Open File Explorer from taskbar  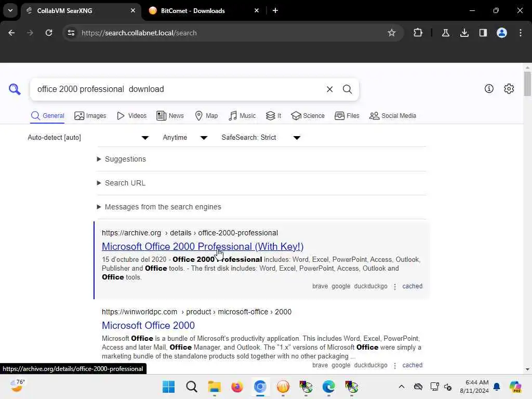[x=215, y=387]
